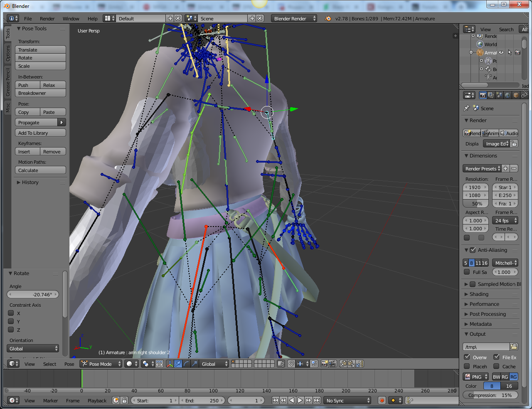Enable the Full Sample checkbox
Viewport: 532px width, 409px height.
(467, 272)
